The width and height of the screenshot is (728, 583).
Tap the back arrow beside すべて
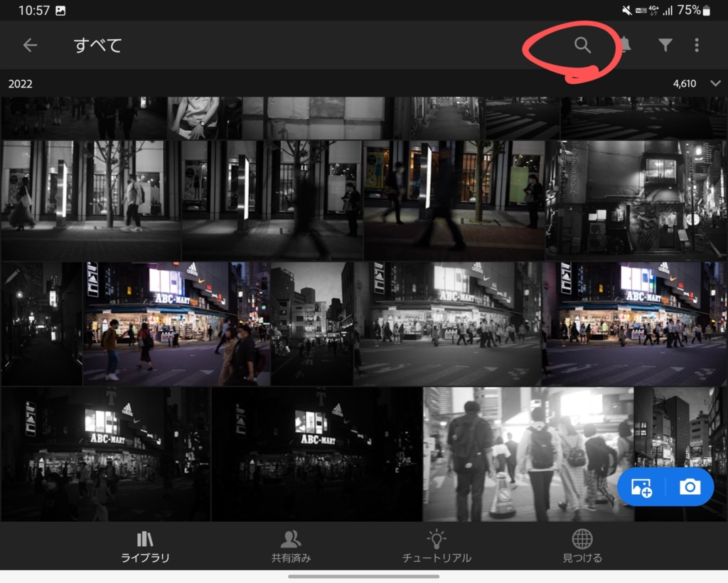coord(30,45)
